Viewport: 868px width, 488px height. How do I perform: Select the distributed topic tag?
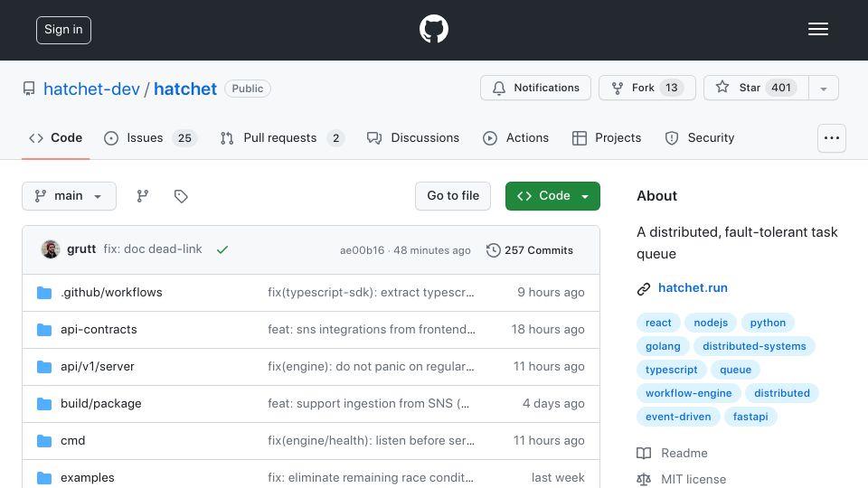point(781,393)
